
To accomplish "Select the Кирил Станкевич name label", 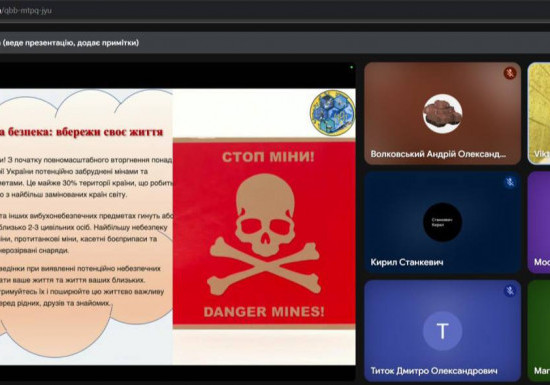I will click(x=407, y=262).
